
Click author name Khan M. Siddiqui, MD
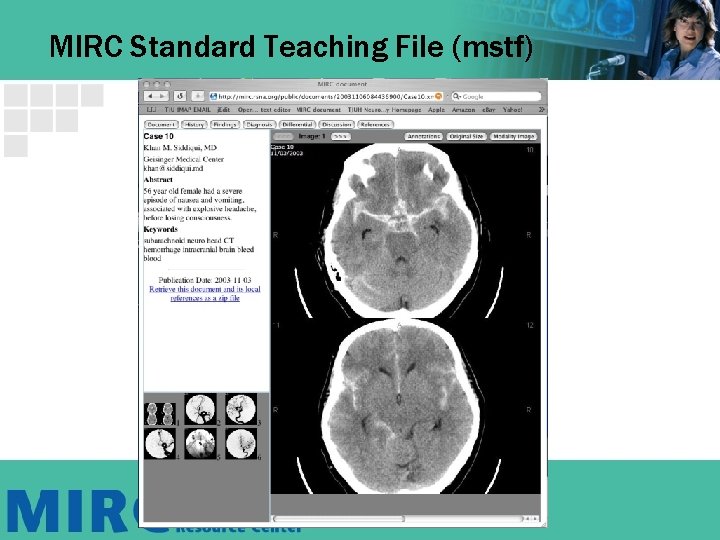(180, 147)
